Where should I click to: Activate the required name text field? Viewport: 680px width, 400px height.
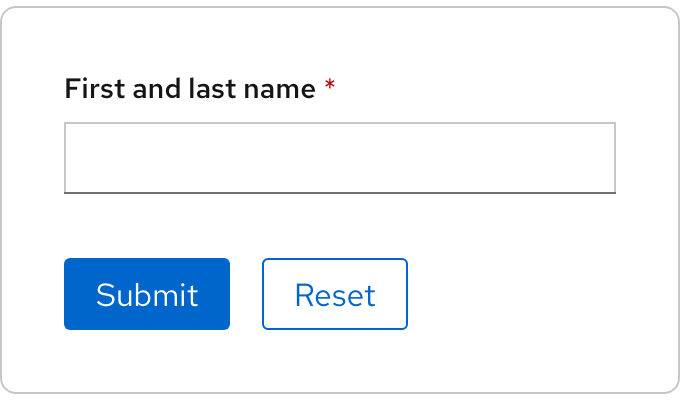click(x=340, y=158)
